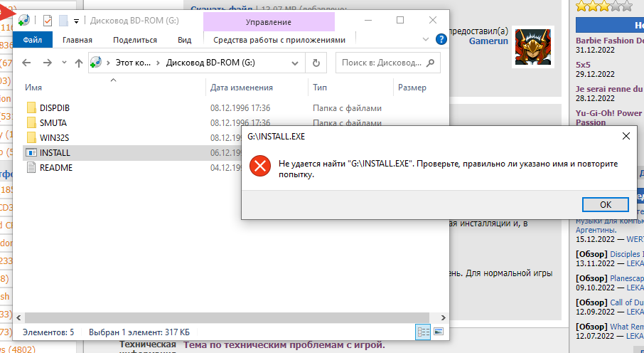
Task: Click OK in the error dialog
Action: [606, 204]
